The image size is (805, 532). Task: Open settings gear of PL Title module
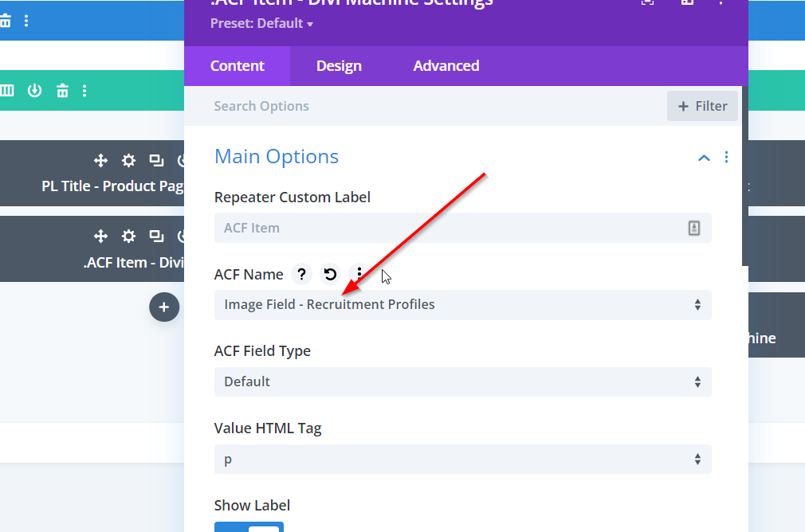(128, 161)
